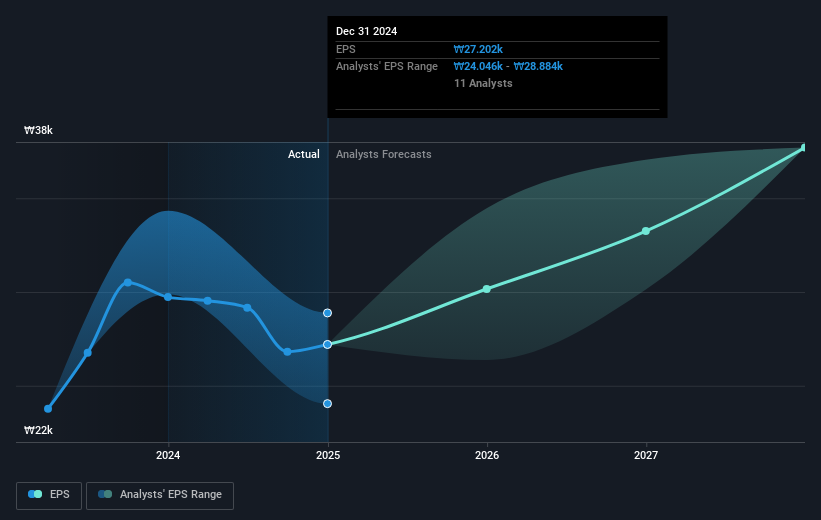821x520 pixels.
Task: Select the EPS data point at 2024 axis
Action: coord(168,297)
